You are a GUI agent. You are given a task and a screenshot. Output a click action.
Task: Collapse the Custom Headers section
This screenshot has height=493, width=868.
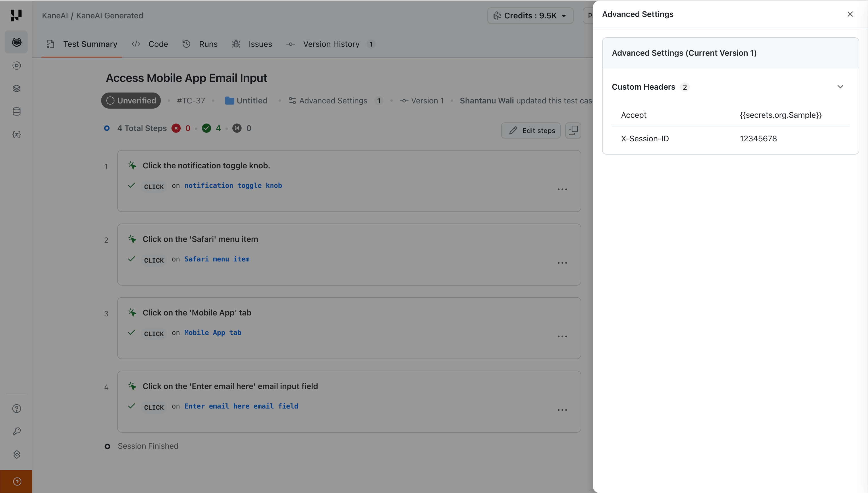(x=840, y=87)
